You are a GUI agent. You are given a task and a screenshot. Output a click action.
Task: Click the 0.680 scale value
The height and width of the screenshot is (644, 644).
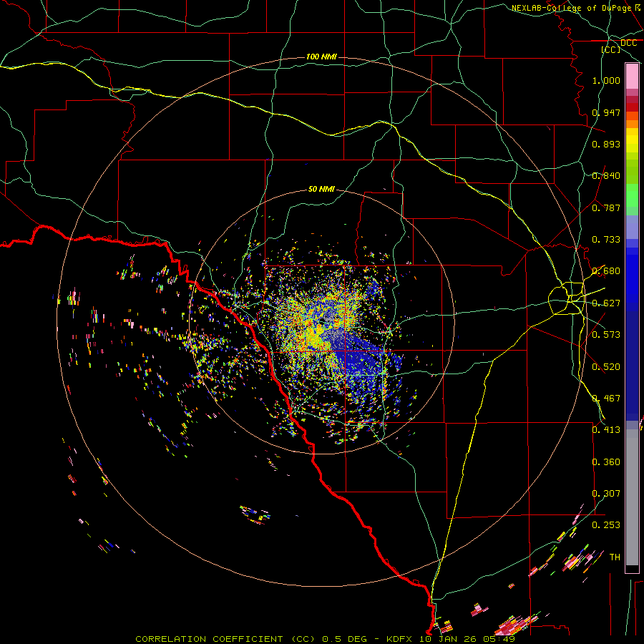click(606, 271)
